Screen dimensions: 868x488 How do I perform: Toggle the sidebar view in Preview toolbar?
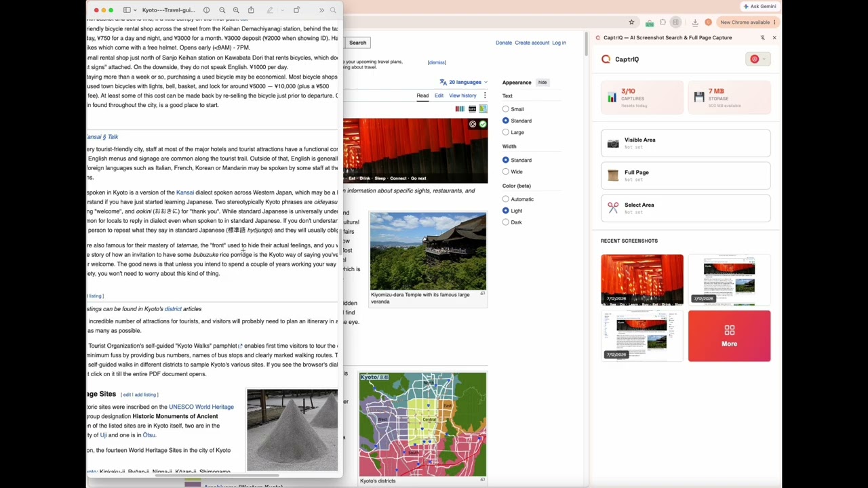point(126,10)
